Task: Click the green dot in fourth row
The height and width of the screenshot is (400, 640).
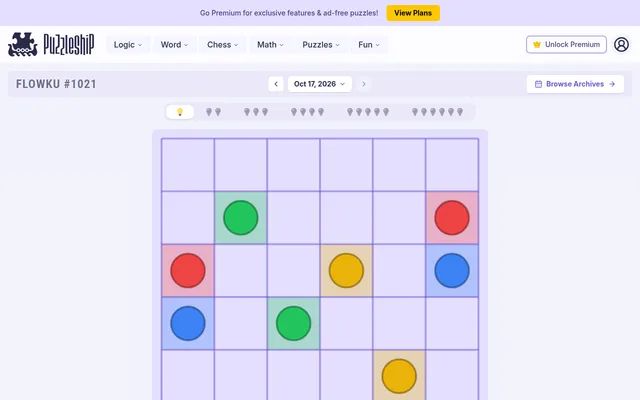Action: pos(293,323)
